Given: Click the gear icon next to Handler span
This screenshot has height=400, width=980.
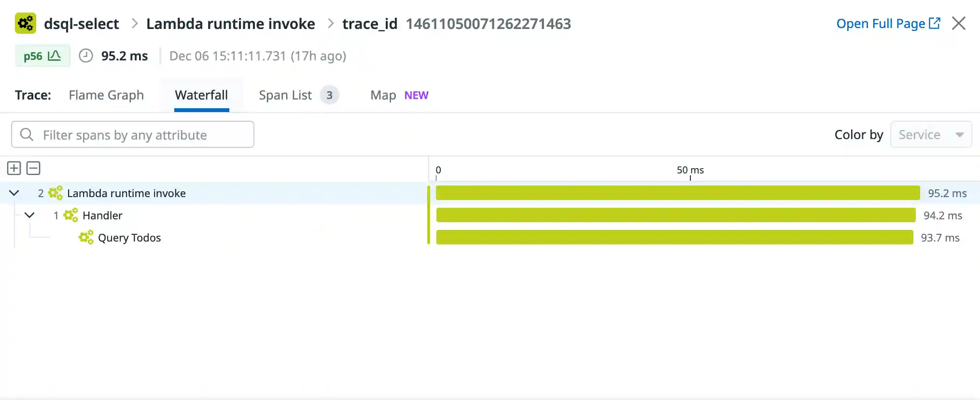Looking at the screenshot, I should [70, 215].
